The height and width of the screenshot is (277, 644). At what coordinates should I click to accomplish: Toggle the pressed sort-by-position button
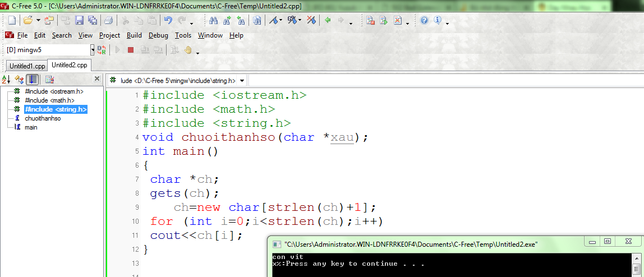click(x=33, y=80)
